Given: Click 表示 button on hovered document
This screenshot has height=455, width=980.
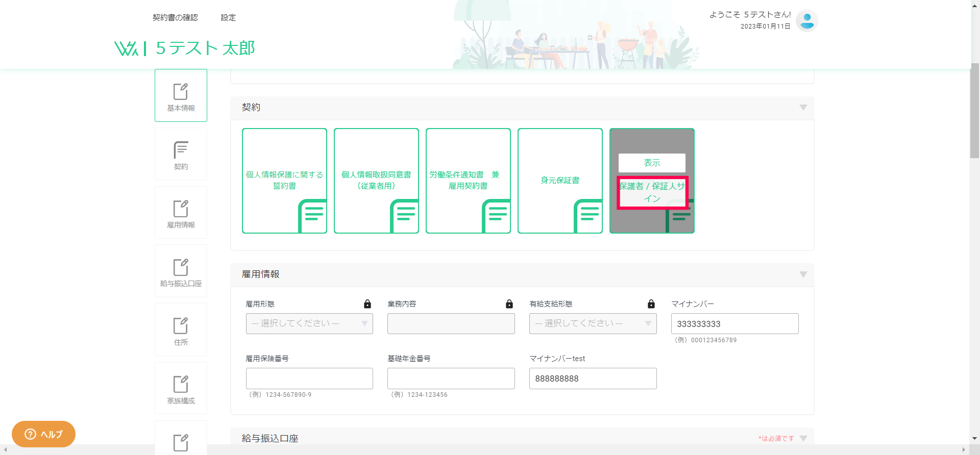Looking at the screenshot, I should (652, 163).
